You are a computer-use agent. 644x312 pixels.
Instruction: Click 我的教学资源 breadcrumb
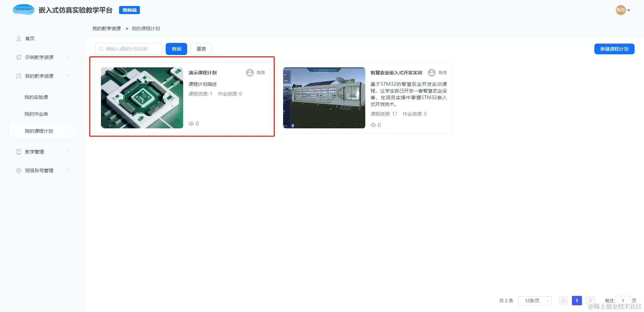(x=107, y=28)
